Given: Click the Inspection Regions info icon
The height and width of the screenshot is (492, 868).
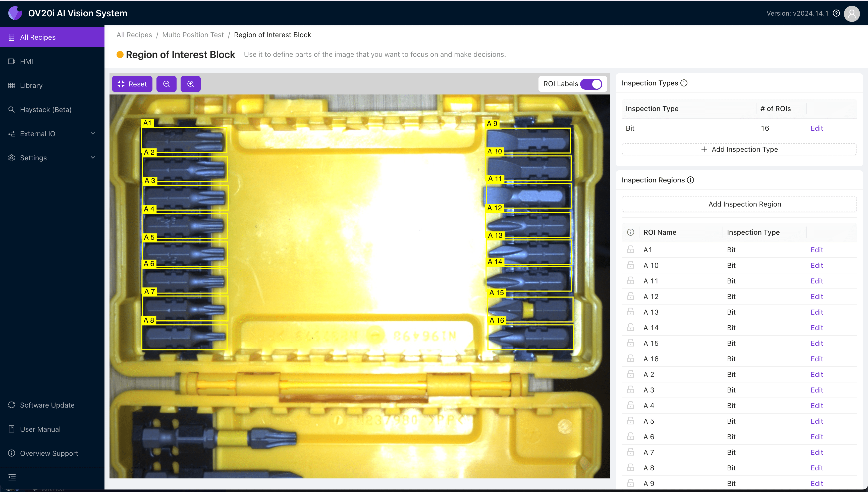Looking at the screenshot, I should [691, 180].
